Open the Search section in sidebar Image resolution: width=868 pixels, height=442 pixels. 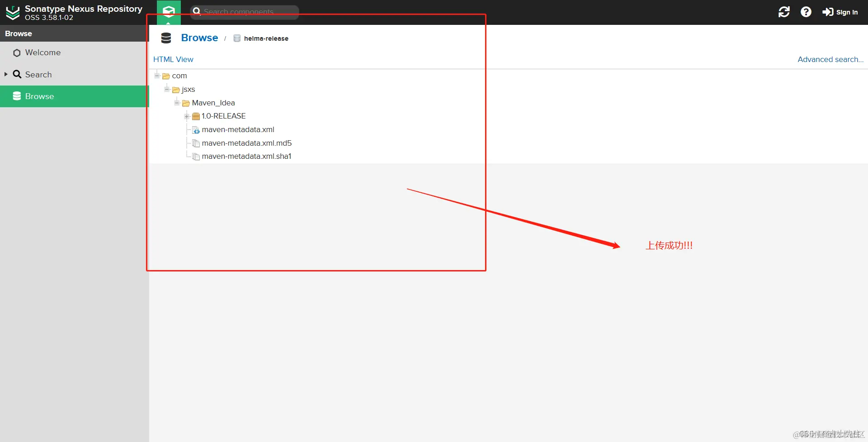click(75, 75)
